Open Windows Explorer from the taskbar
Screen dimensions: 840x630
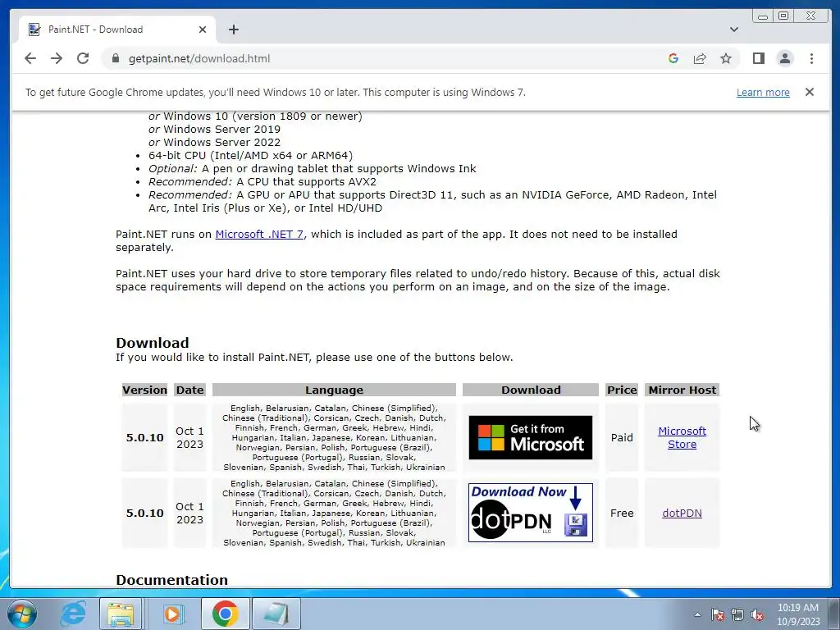click(x=121, y=614)
